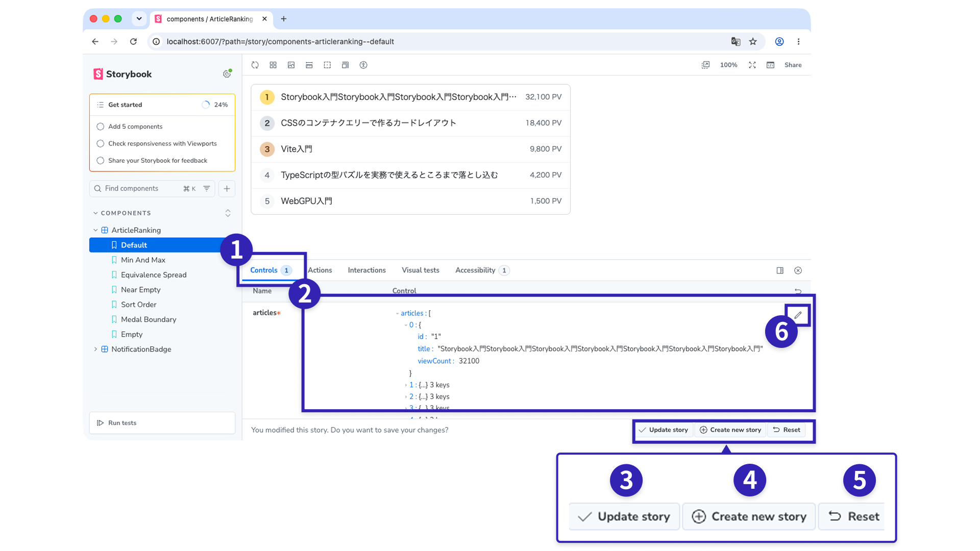Screen dimensions: 980x551
Task: Check off Share your Storybook for feedback
Action: 101,160
